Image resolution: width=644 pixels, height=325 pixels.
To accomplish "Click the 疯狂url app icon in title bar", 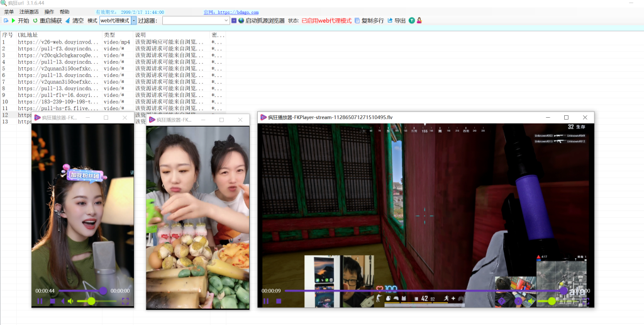I will click(4, 3).
